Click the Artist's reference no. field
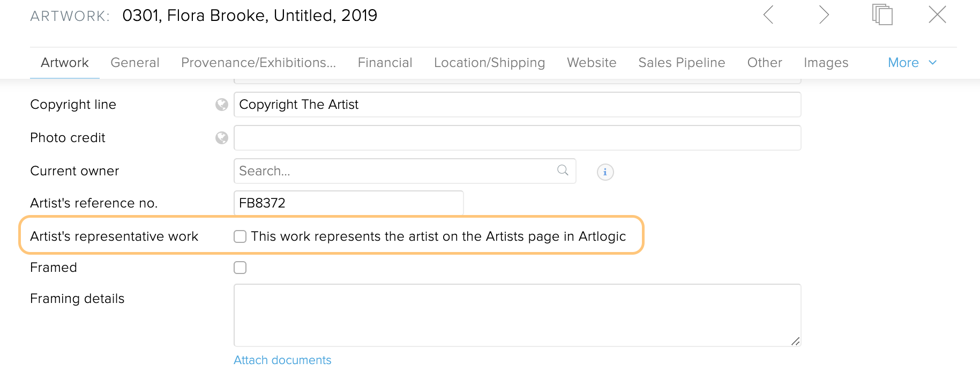 [348, 203]
